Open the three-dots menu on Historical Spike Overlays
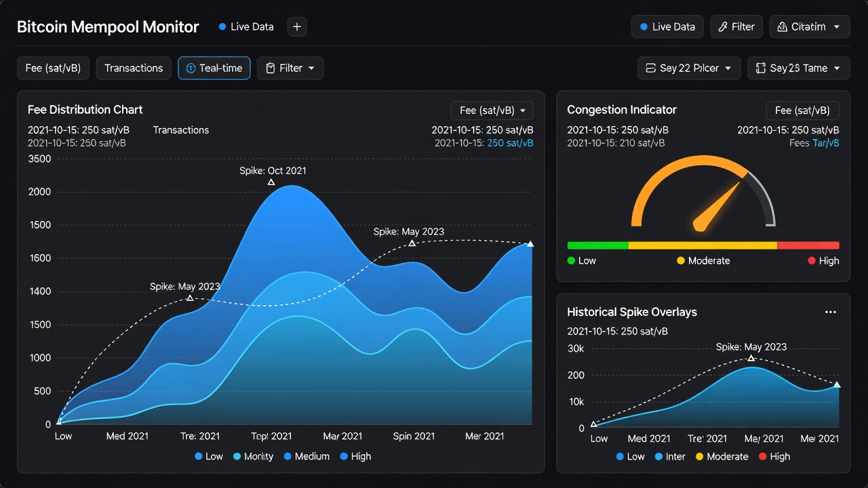 pos(830,312)
